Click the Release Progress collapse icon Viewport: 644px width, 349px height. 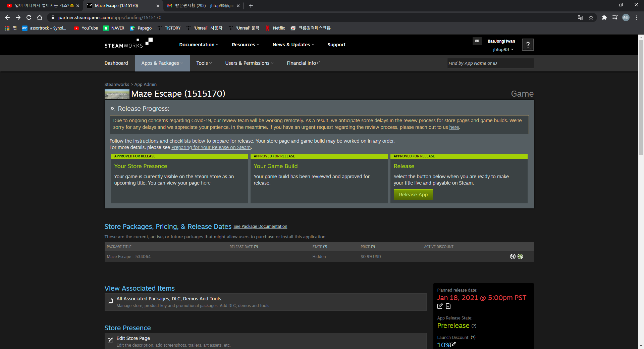pyautogui.click(x=112, y=108)
